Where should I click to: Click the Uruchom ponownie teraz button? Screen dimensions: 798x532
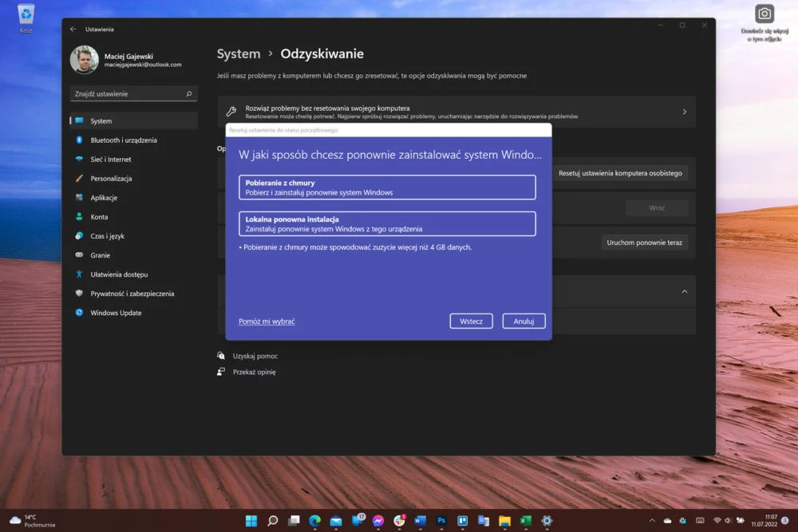click(644, 242)
